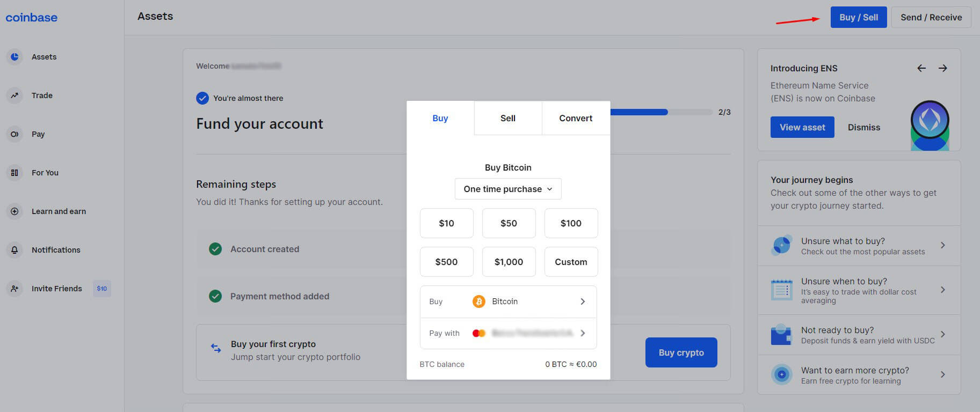Image resolution: width=980 pixels, height=412 pixels.
Task: Click the You're almost there blue checkmark
Action: (x=202, y=98)
